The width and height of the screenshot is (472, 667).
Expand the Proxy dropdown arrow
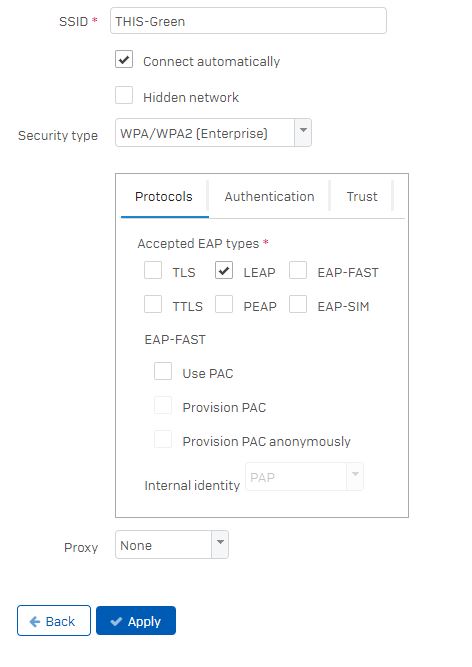coord(220,544)
